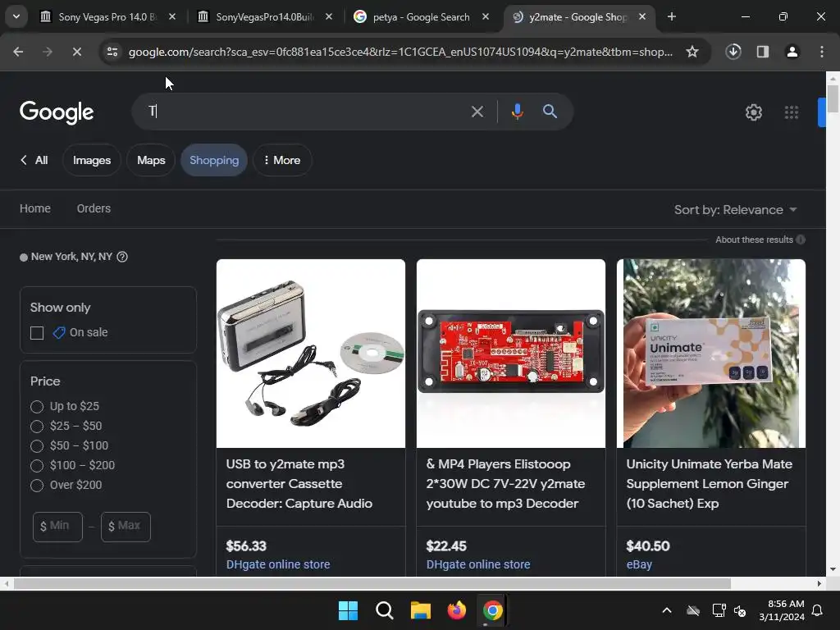Open Unicity Unimate product image
This screenshot has height=630, width=840.
(x=711, y=354)
